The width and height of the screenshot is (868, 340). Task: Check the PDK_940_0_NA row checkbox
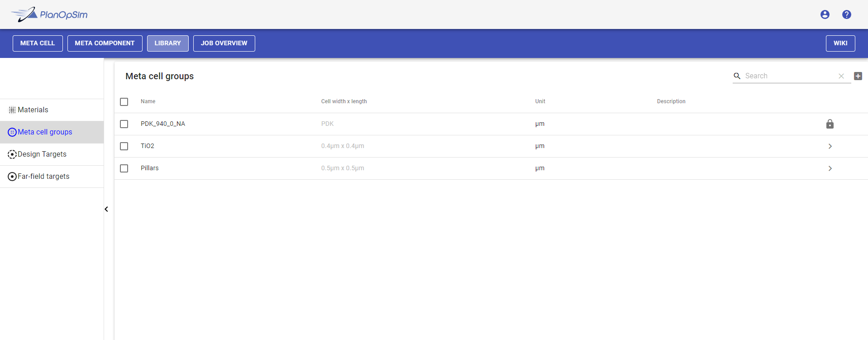coord(124,124)
